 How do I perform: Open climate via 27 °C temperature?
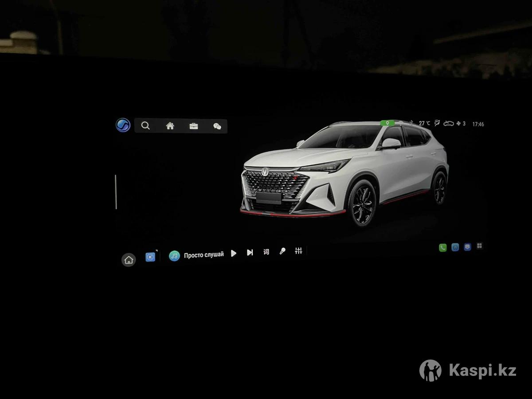(x=424, y=123)
